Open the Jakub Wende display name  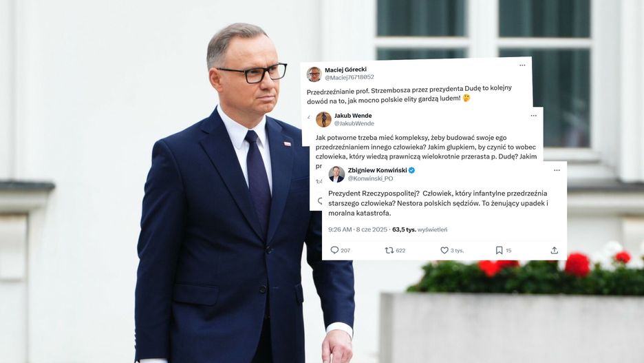click(x=353, y=116)
